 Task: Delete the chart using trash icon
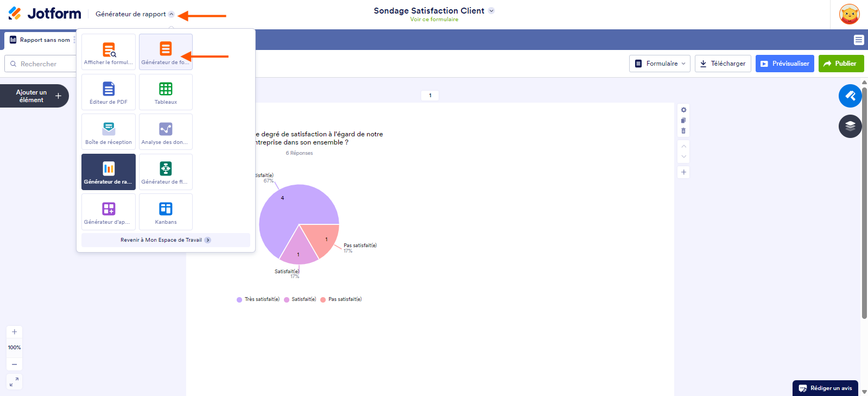coord(683,131)
